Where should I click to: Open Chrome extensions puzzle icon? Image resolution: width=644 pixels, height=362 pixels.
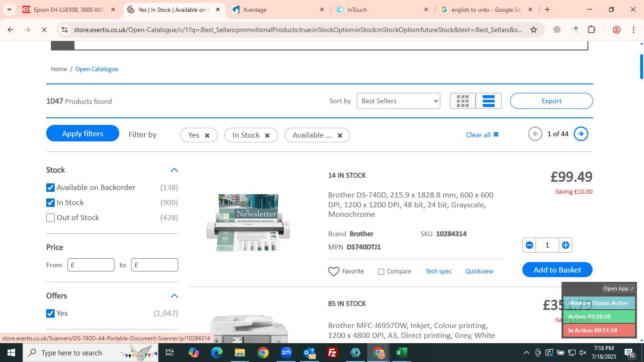point(591,30)
